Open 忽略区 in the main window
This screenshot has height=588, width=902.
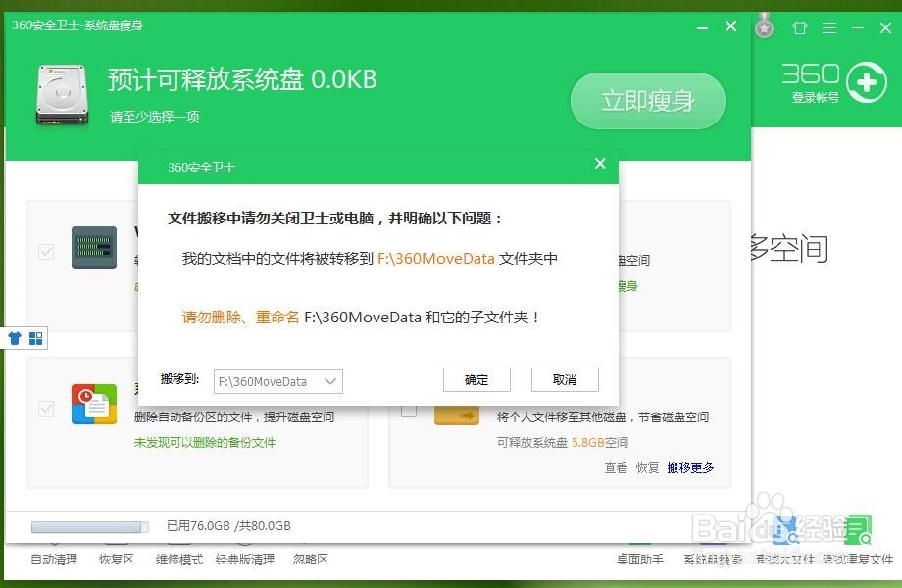(311, 560)
